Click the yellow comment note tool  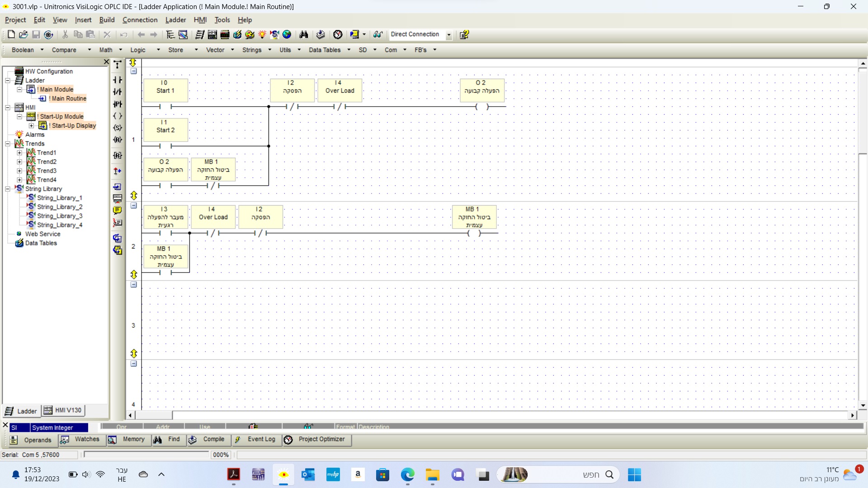click(x=118, y=211)
